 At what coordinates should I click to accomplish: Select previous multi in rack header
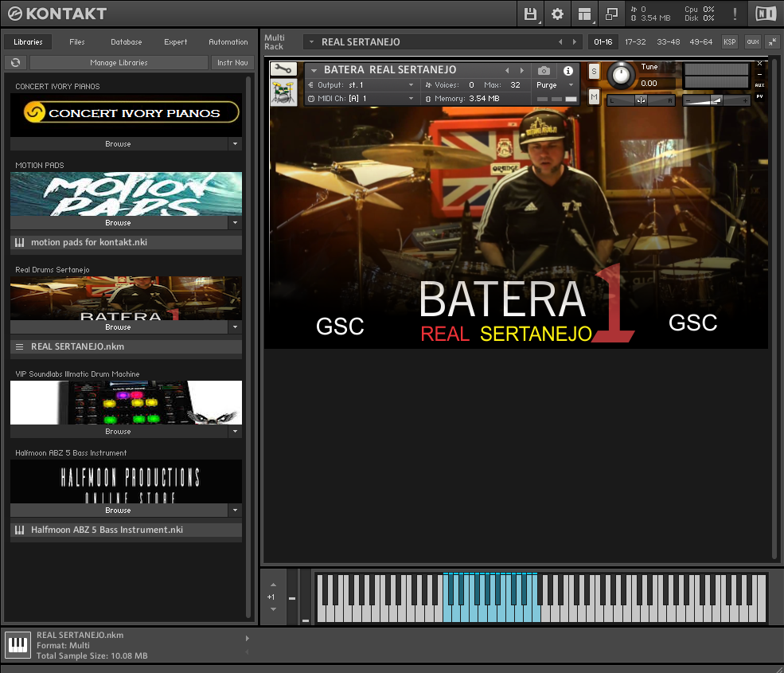(x=560, y=42)
